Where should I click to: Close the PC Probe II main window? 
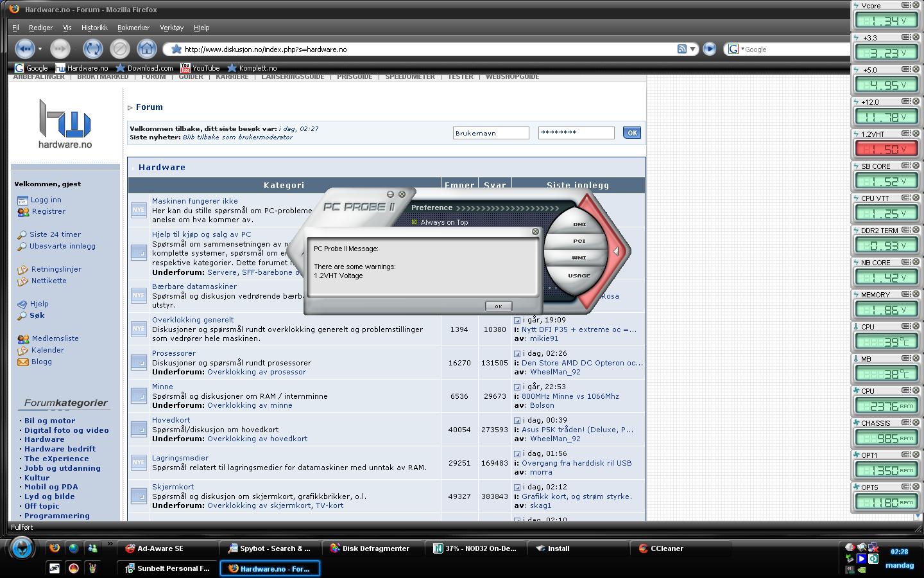pos(402,194)
